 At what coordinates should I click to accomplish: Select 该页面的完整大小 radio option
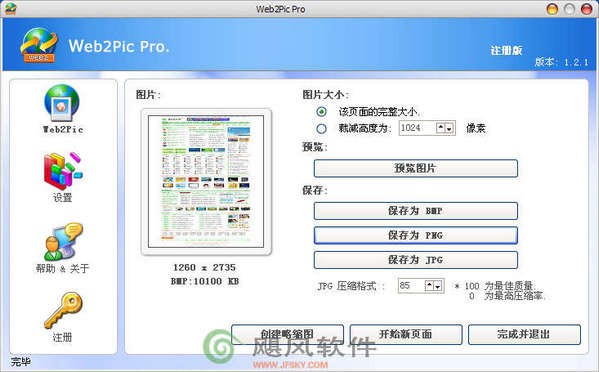pyautogui.click(x=322, y=112)
